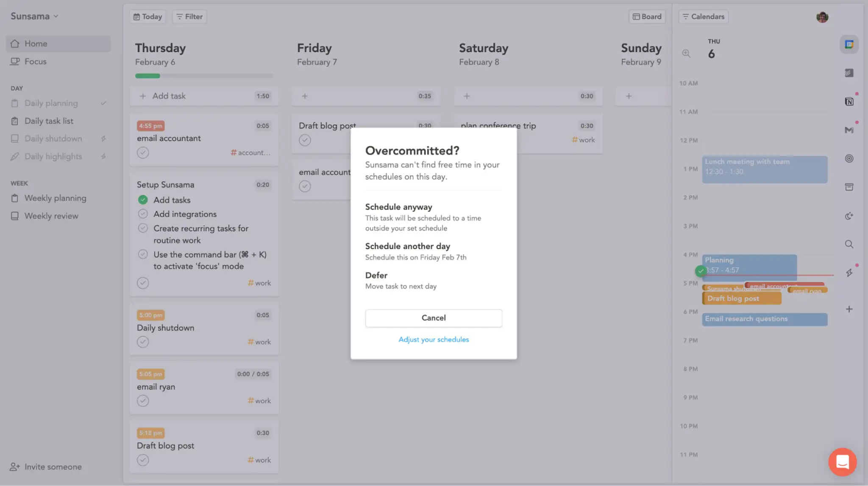Open the Gmail integration icon

[849, 130]
